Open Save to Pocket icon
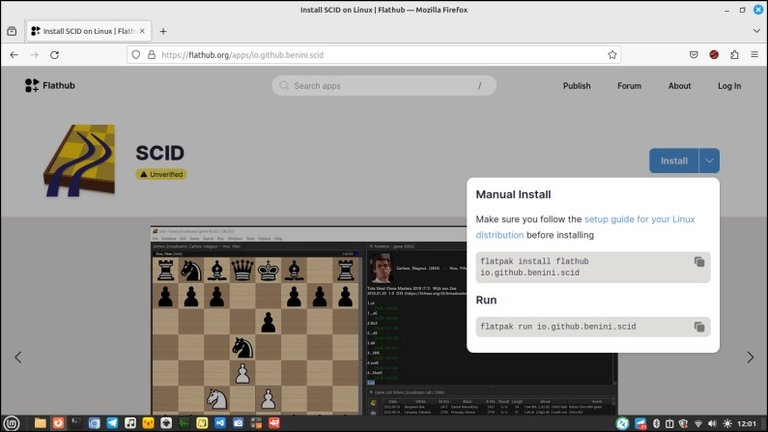The width and height of the screenshot is (768, 432). (694, 55)
